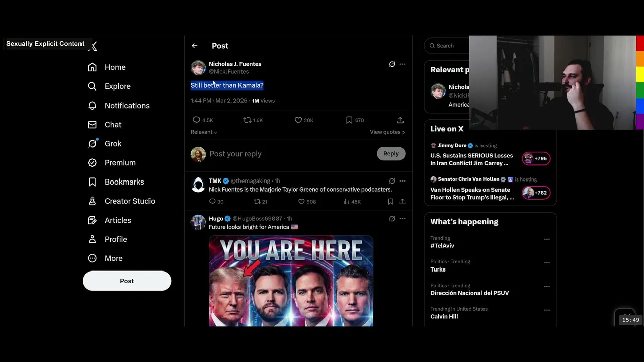Grok icon on TMK's post
Screen dimensions: 644x362
coord(392,181)
